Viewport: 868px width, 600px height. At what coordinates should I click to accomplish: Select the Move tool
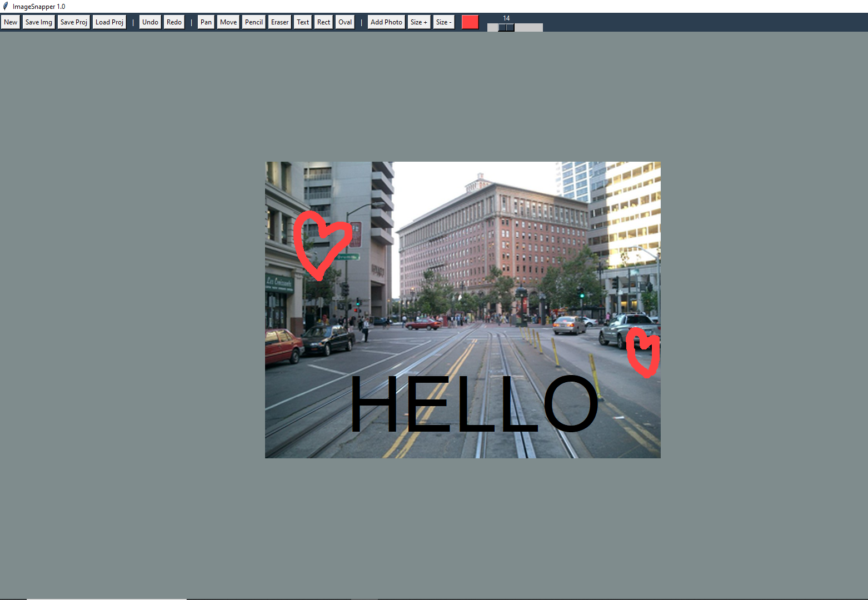click(x=228, y=22)
